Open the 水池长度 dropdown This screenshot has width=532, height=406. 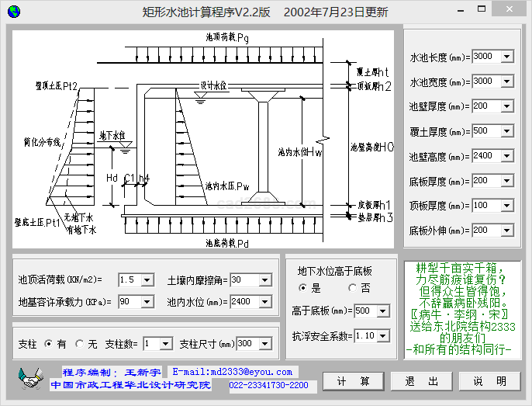507,57
